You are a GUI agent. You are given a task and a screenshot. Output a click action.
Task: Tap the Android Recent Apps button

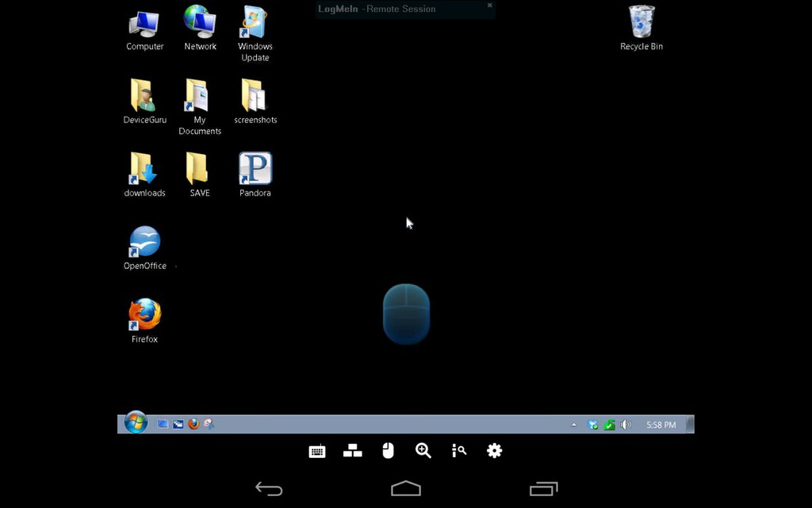point(544,489)
